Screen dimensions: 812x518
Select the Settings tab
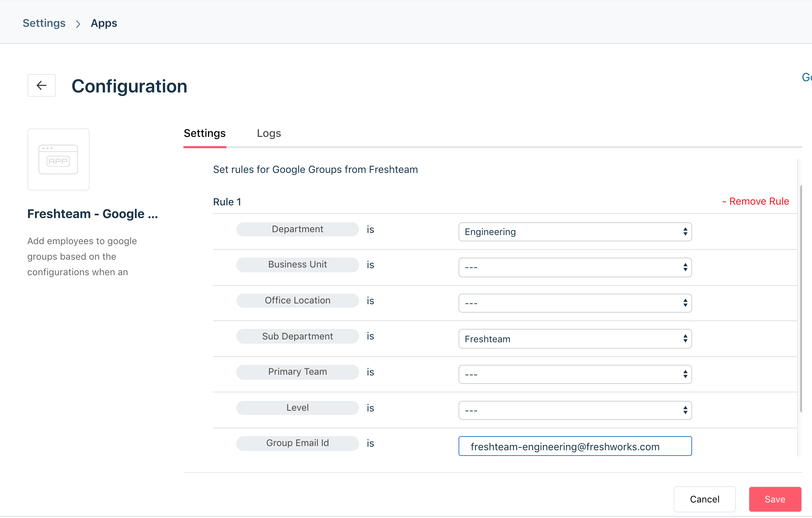pyautogui.click(x=205, y=133)
